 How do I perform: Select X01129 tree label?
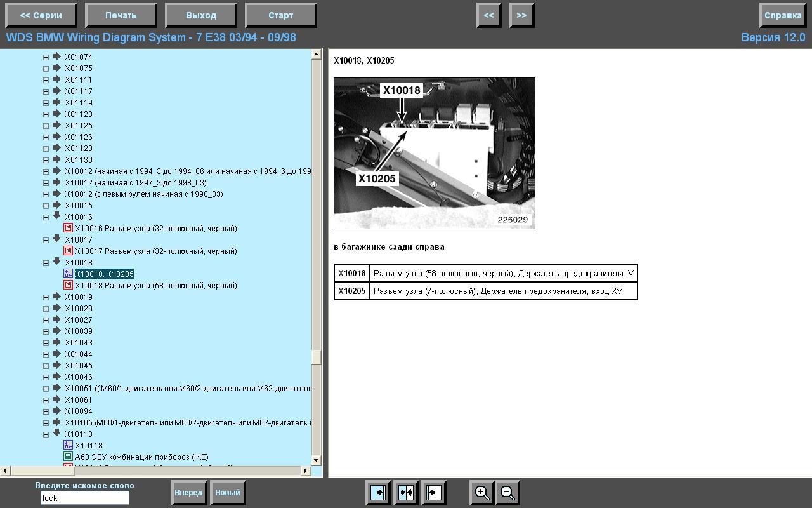click(x=79, y=149)
